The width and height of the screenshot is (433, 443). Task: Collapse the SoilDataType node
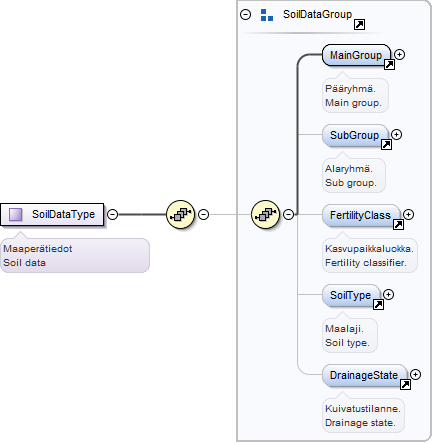[113, 214]
